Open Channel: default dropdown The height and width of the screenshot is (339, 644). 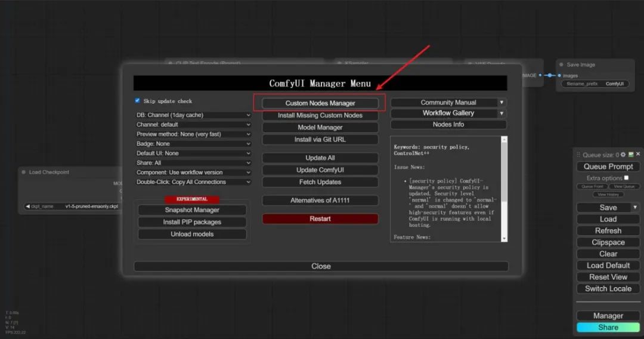tap(193, 125)
